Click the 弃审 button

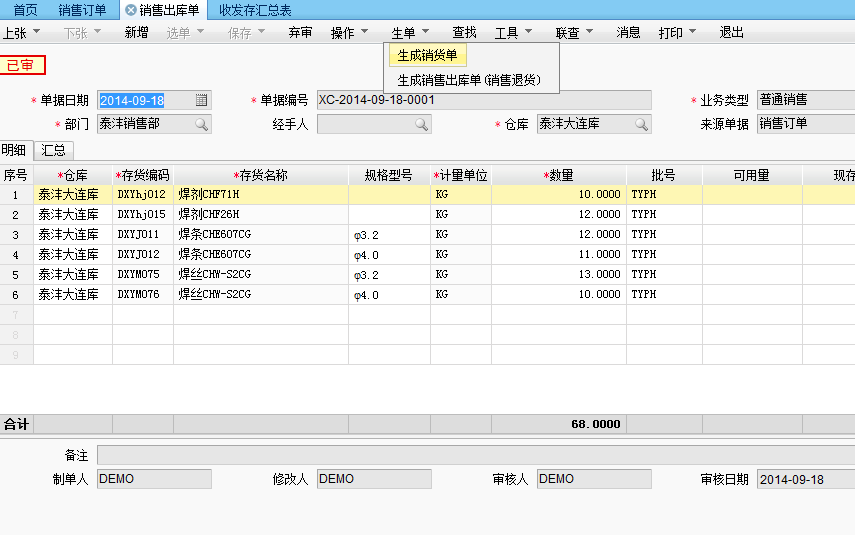pyautogui.click(x=300, y=32)
